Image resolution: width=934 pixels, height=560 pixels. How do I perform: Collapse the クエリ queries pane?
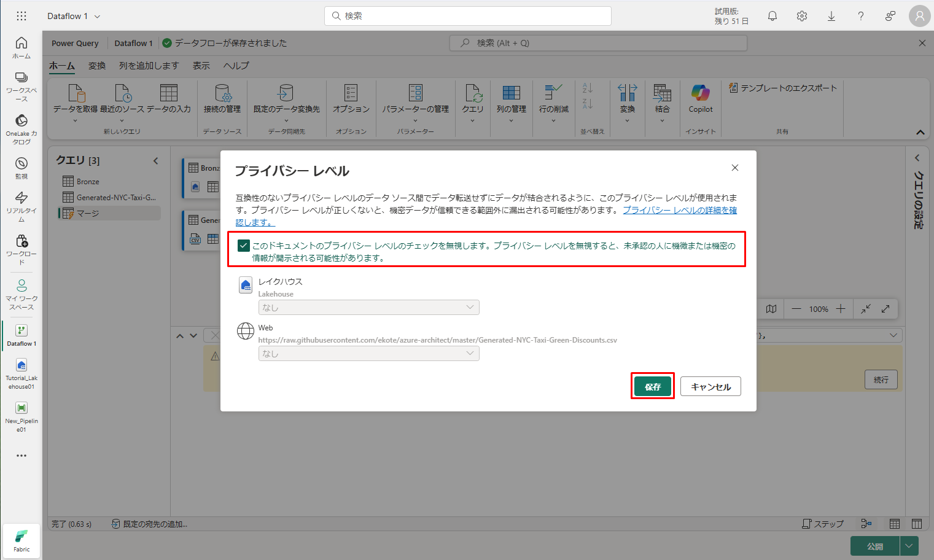pos(156,161)
